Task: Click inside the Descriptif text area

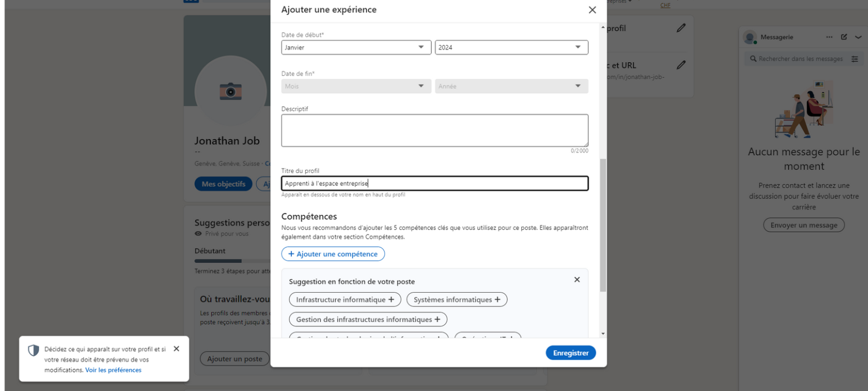Action: 434,130
